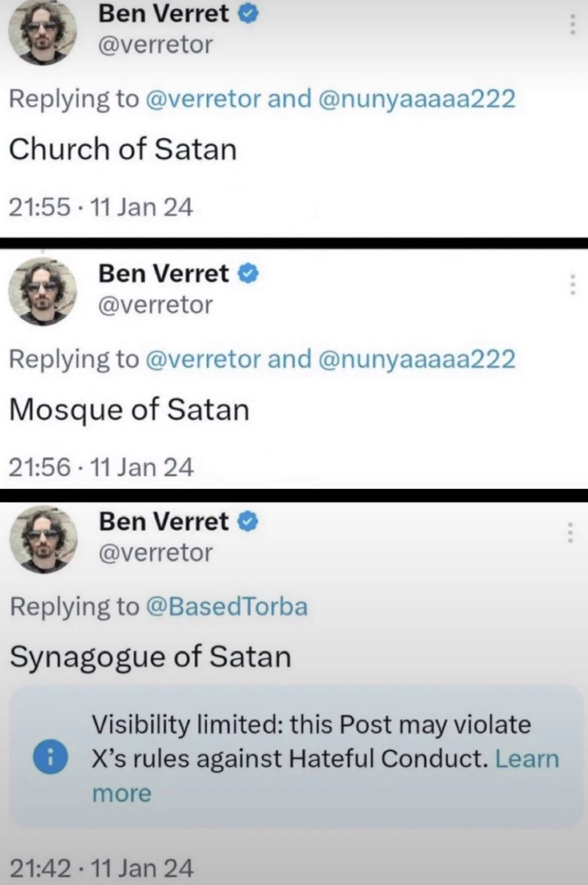
Task: Click verified badge on Church of Satan post
Action: 248,15
